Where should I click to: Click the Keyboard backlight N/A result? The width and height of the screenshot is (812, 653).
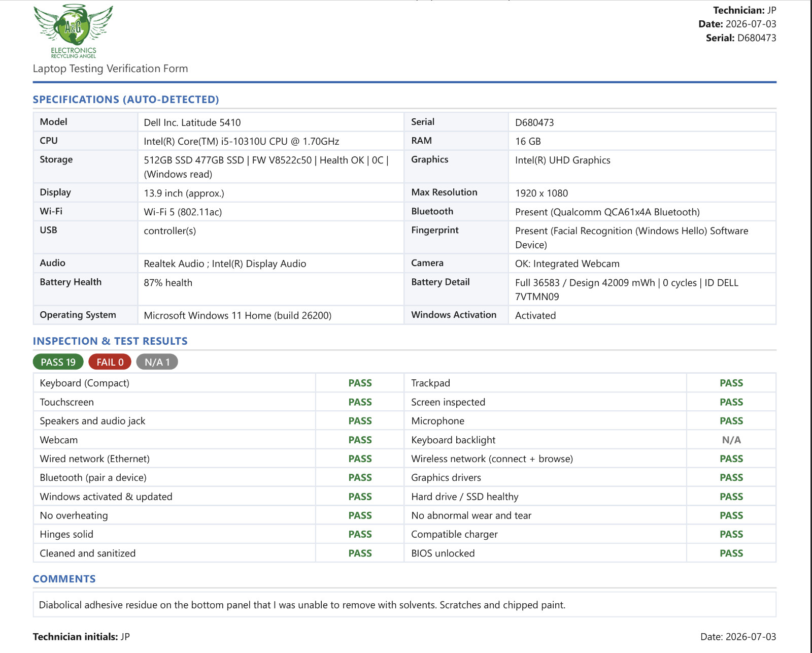731,440
